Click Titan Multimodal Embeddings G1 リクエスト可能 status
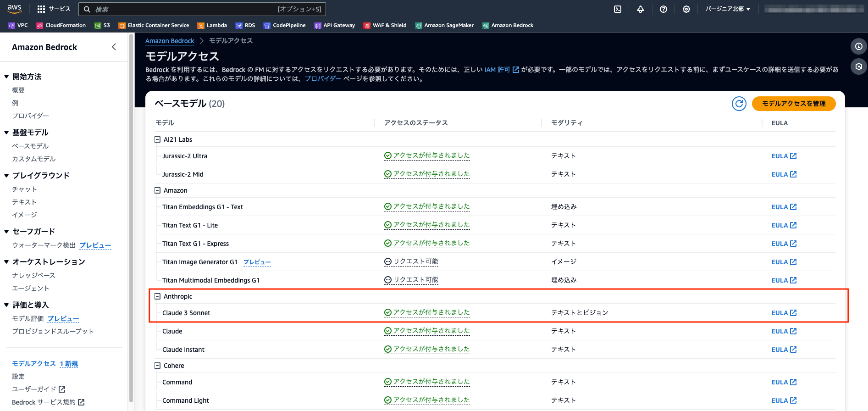Screen dimensions: 868x411 coord(411,280)
